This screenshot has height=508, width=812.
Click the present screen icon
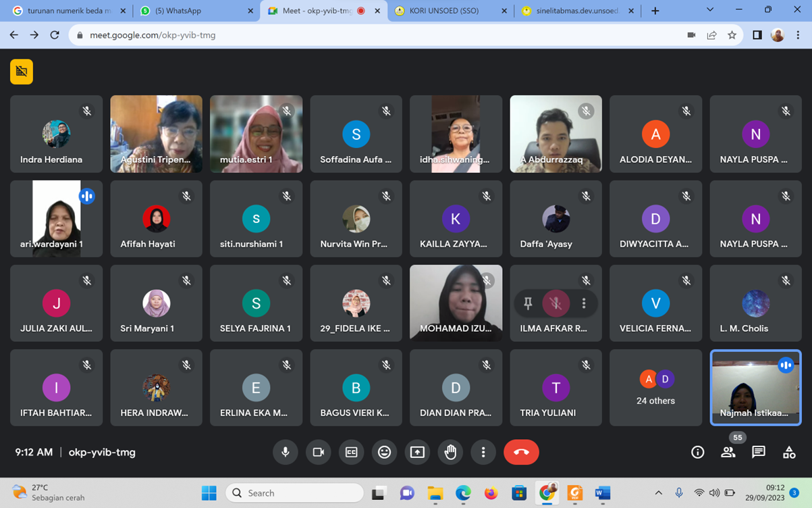click(417, 452)
